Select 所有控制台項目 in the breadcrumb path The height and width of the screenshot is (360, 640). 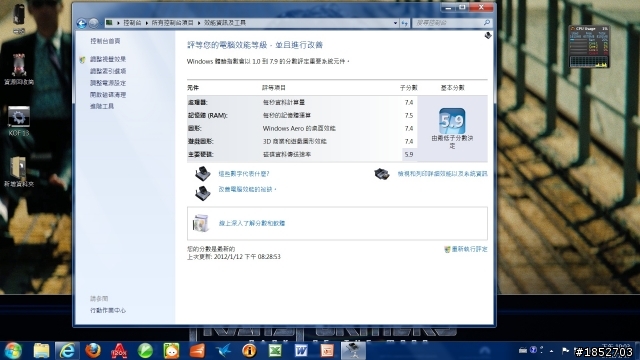click(x=172, y=23)
